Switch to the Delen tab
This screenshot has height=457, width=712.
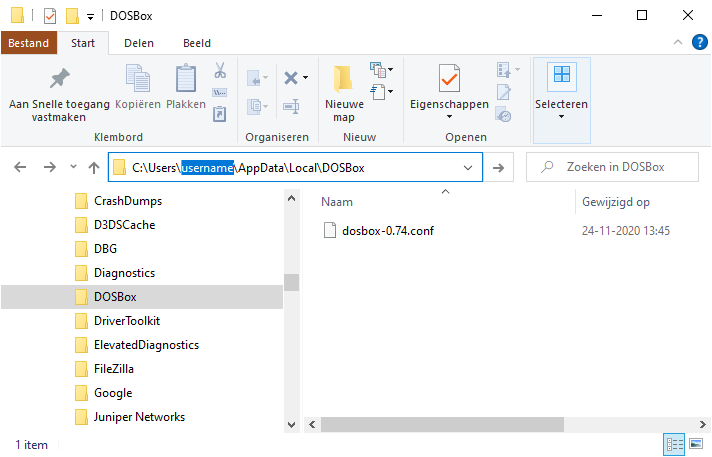[139, 43]
